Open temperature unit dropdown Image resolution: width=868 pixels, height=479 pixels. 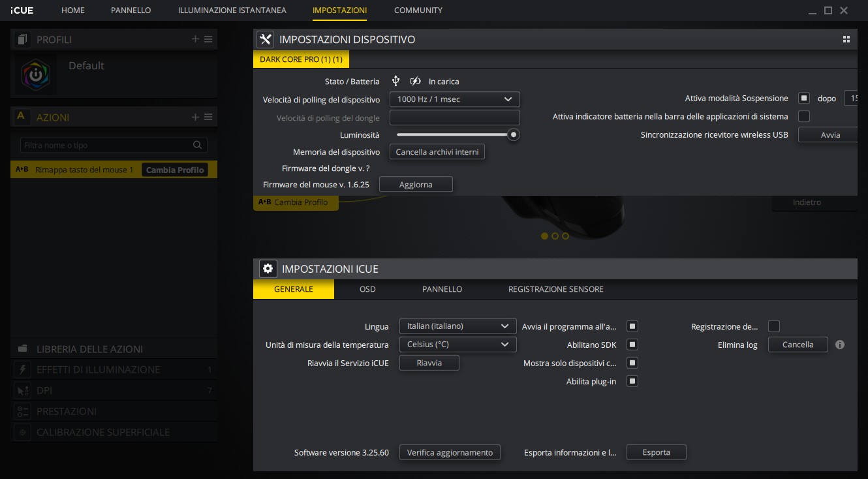point(457,344)
